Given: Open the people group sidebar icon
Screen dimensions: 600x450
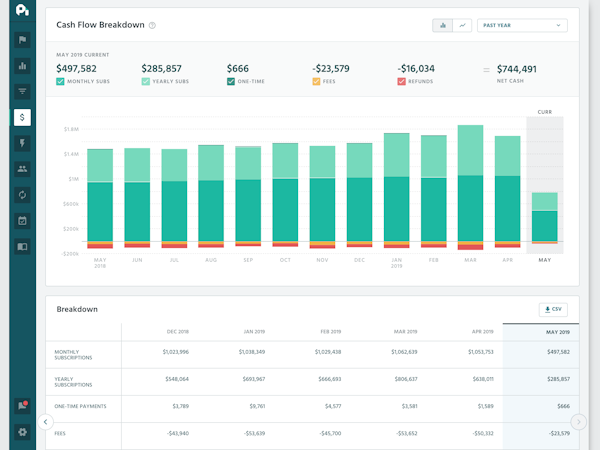Looking at the screenshot, I should point(22,169).
